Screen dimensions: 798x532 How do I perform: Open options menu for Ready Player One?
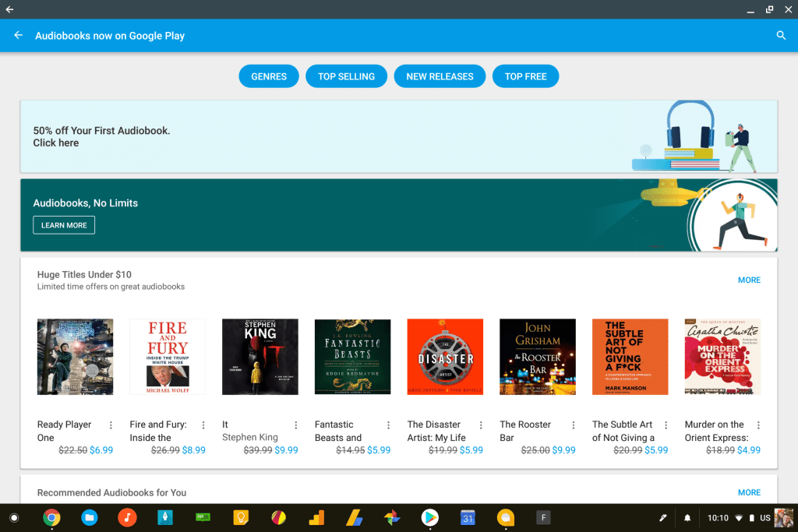pyautogui.click(x=111, y=425)
